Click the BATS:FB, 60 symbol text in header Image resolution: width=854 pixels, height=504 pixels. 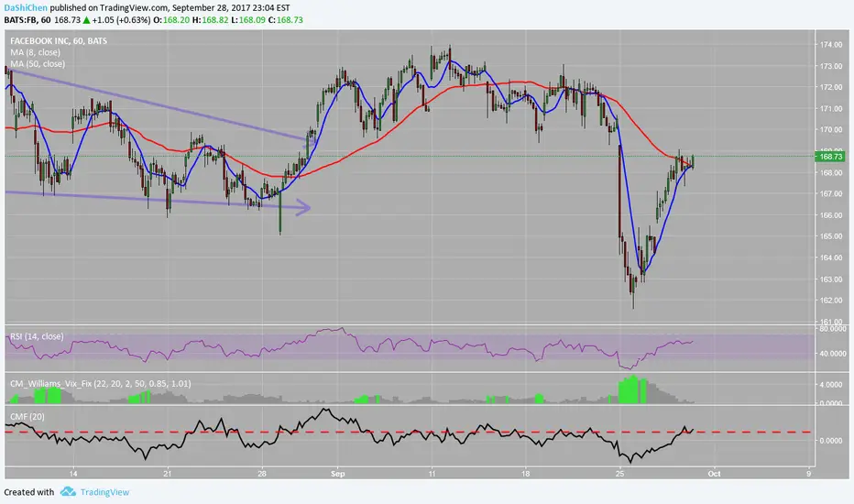pyautogui.click(x=27, y=20)
